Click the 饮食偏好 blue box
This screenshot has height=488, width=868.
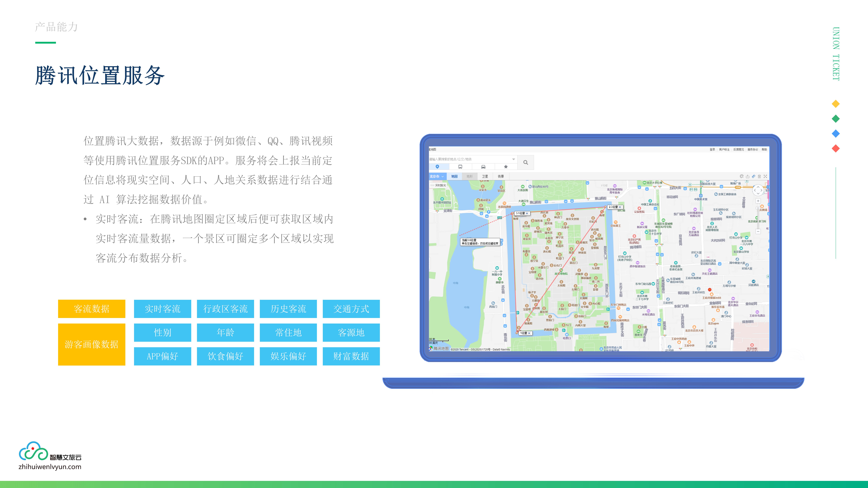click(225, 356)
